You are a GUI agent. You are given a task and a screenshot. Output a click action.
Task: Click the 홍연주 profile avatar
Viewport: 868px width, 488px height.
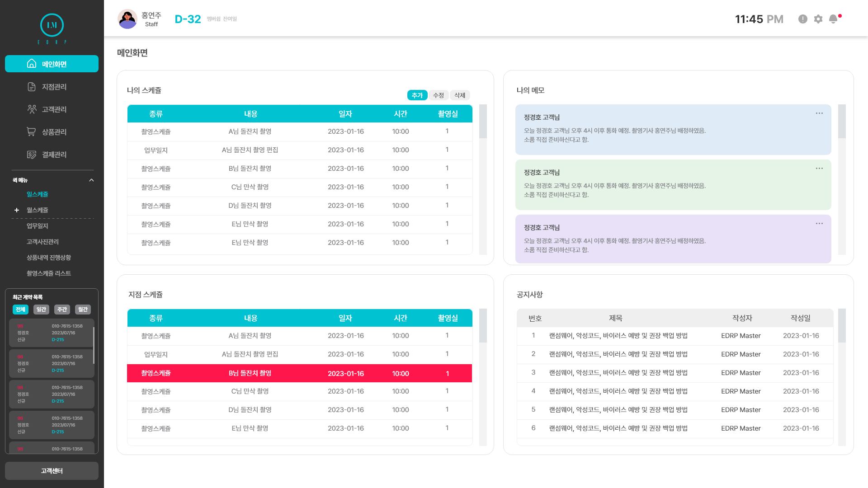[127, 19]
